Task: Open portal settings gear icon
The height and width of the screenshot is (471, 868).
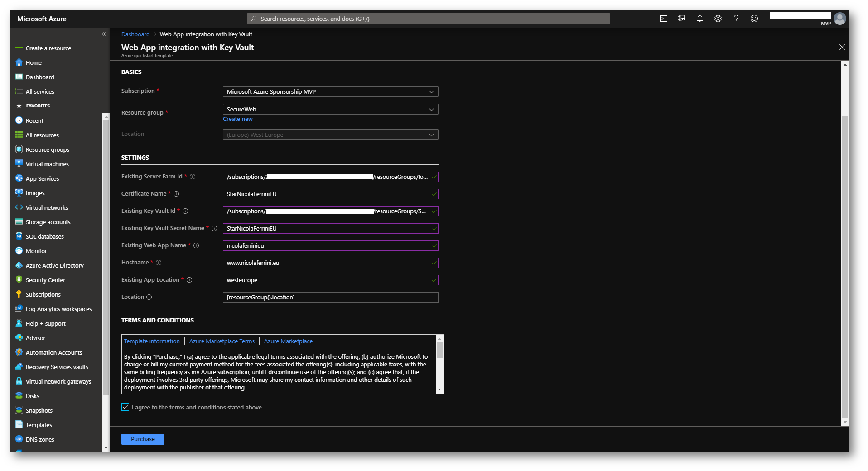Action: (x=718, y=19)
